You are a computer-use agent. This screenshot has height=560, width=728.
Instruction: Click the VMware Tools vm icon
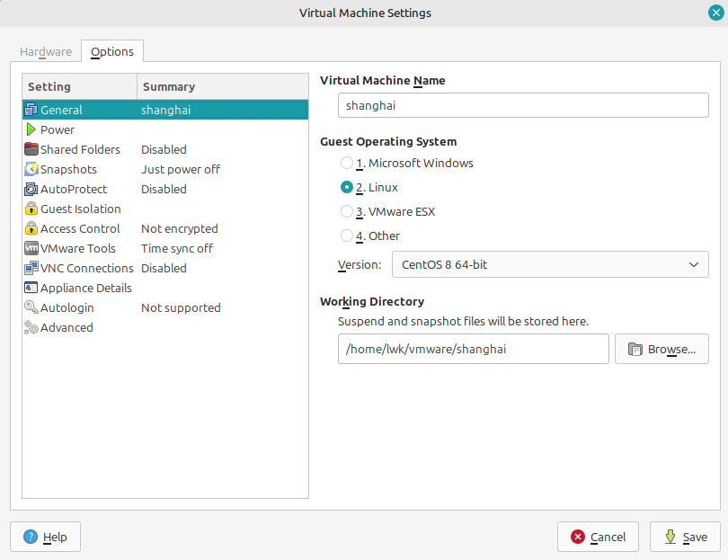tap(31, 248)
